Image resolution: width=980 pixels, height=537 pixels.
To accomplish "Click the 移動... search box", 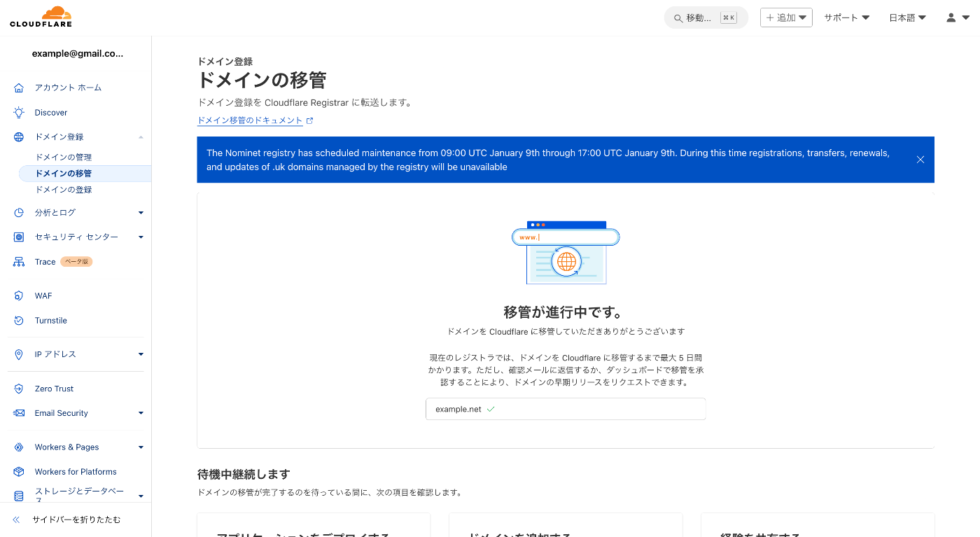I will 706,18.
